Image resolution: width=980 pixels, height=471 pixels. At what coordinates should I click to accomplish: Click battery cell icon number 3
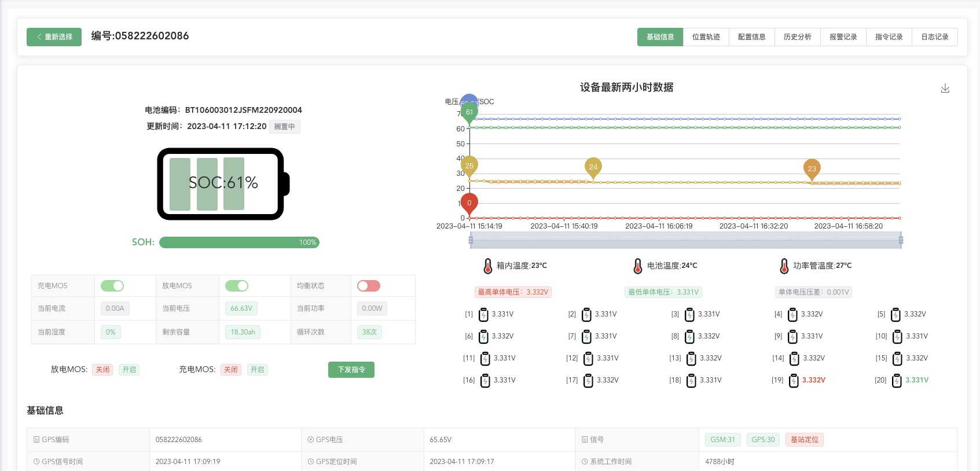(689, 315)
